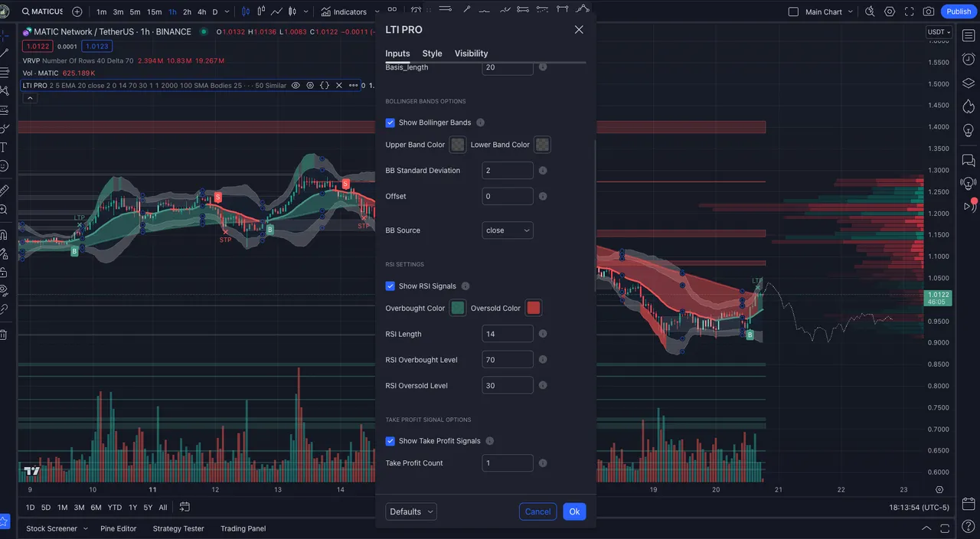This screenshot has width=980, height=539.
Task: Uncheck Show Bollinger Bands
Action: [390, 122]
